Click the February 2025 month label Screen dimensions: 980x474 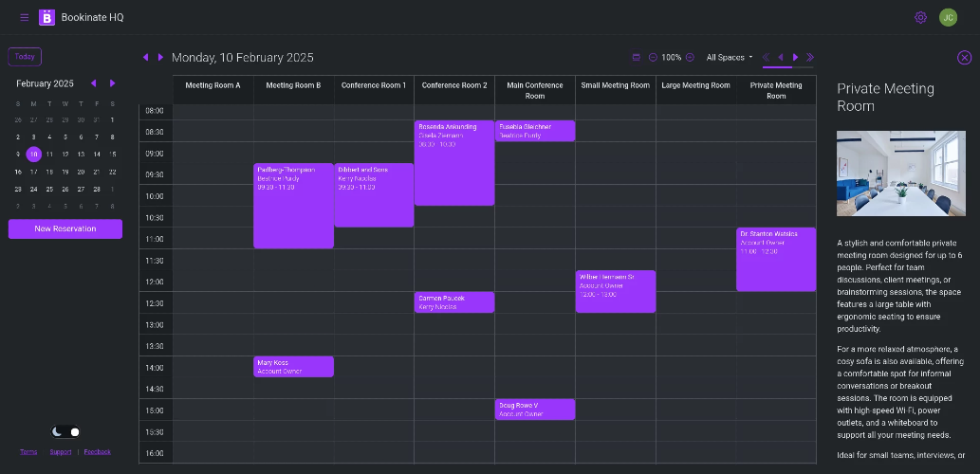pyautogui.click(x=45, y=83)
